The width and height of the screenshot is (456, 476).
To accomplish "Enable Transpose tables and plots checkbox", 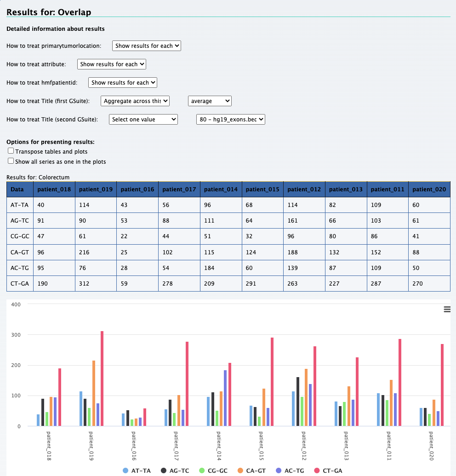I will (11, 151).
